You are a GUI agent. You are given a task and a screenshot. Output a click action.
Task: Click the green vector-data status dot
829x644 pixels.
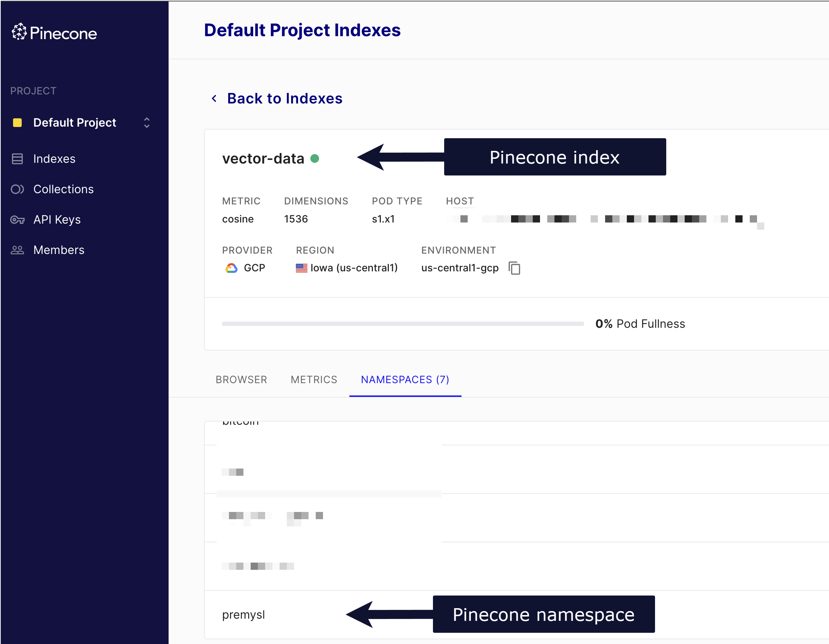tap(315, 158)
